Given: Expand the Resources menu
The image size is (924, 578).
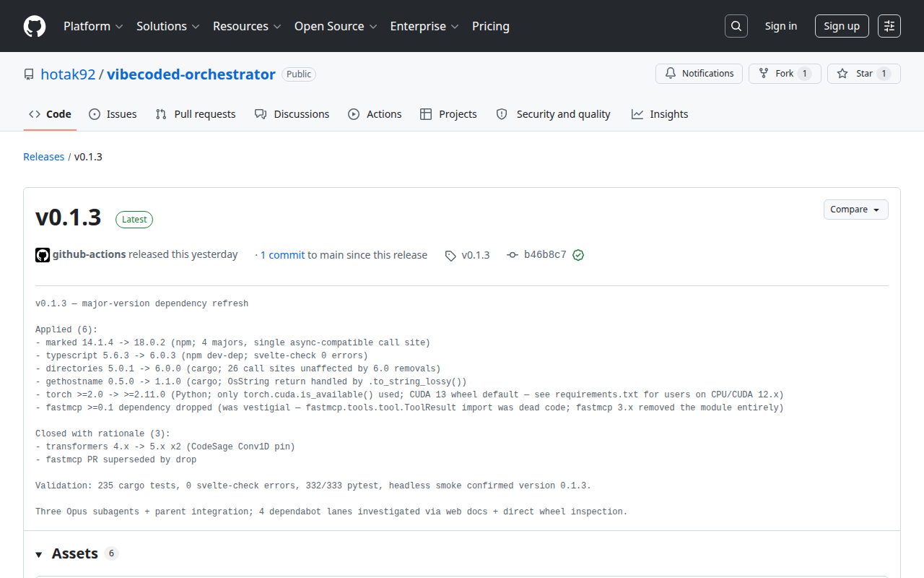Looking at the screenshot, I should (x=248, y=26).
